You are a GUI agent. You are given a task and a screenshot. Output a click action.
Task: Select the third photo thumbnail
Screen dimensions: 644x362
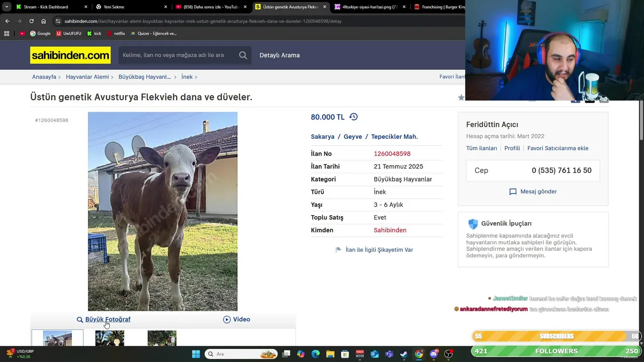[x=162, y=338]
